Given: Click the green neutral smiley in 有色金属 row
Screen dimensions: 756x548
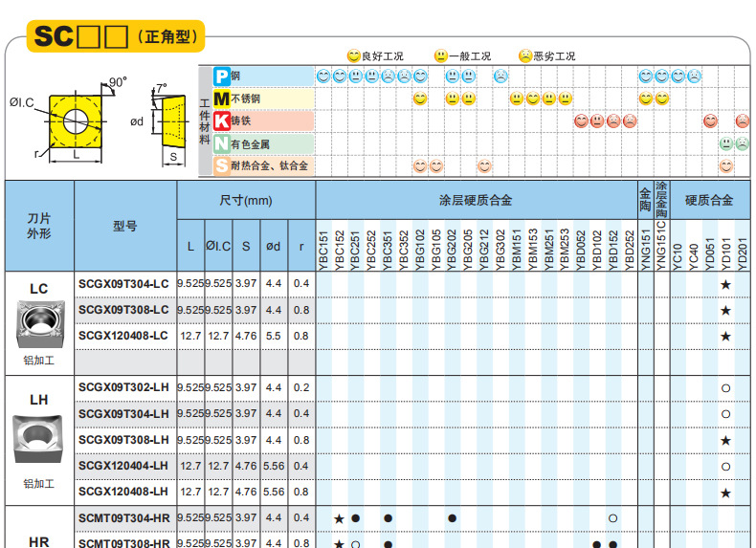Looking at the screenshot, I should tap(726, 143).
